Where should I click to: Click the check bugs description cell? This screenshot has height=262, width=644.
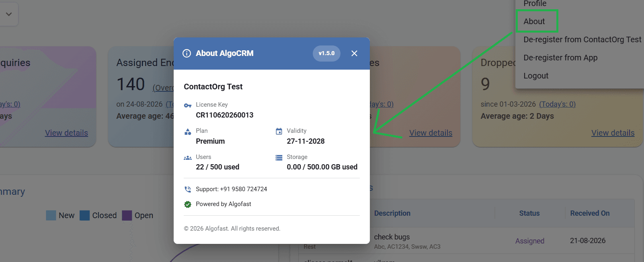pos(392,237)
